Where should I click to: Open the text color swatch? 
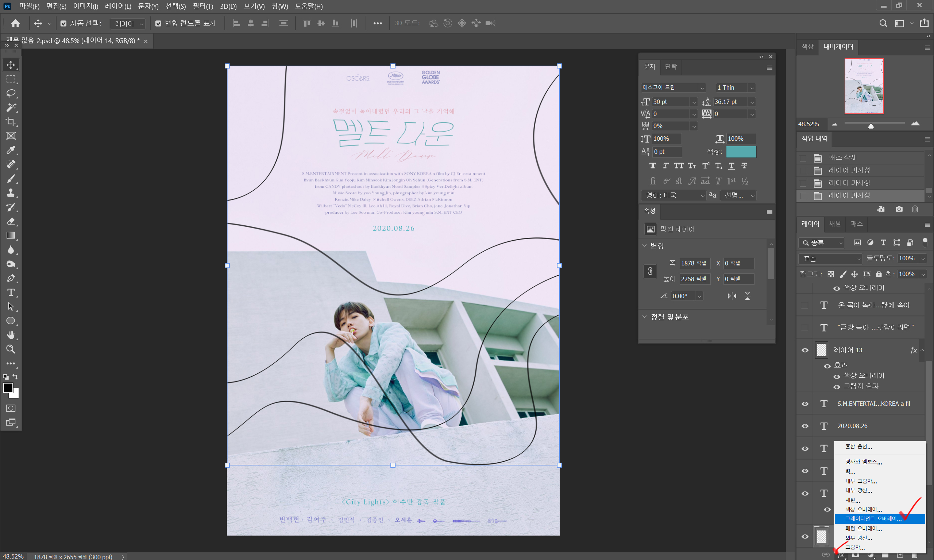tap(741, 152)
